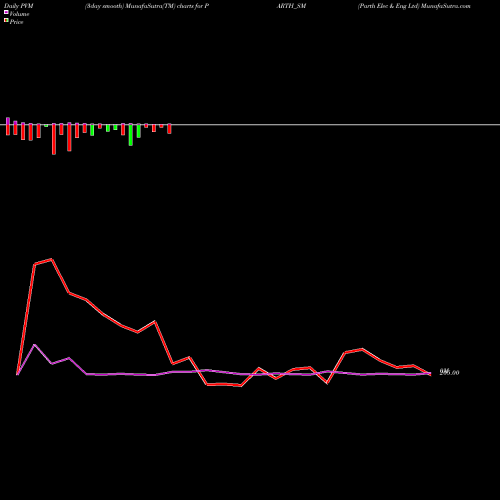The height and width of the screenshot is (500, 500).
Task: Click the purple Volume legend swatch
Action: click(x=6, y=12)
